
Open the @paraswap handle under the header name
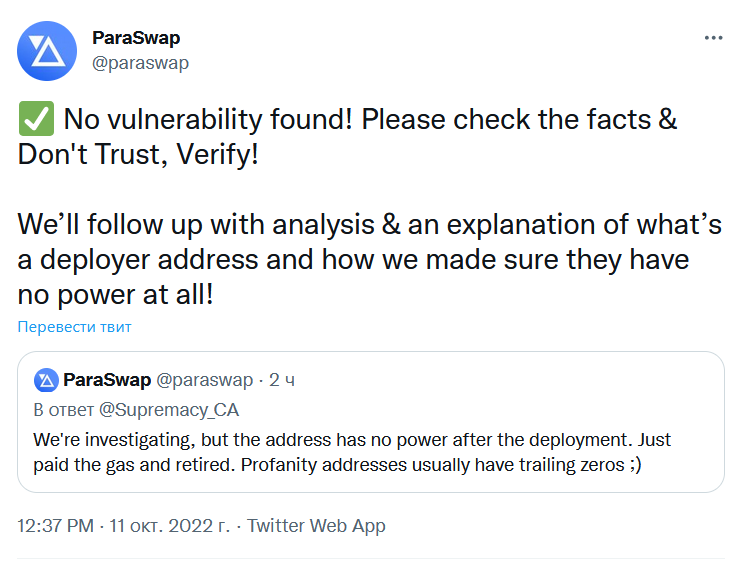(140, 63)
